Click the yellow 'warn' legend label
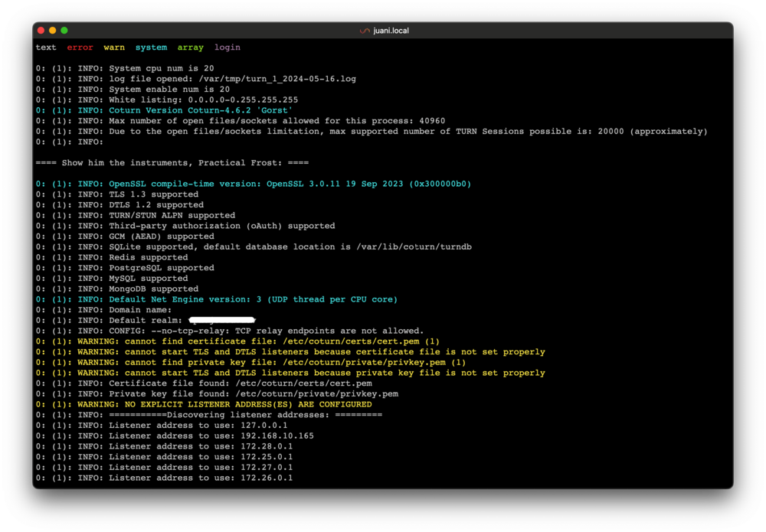Viewport: 766px width, 532px height. [114, 47]
